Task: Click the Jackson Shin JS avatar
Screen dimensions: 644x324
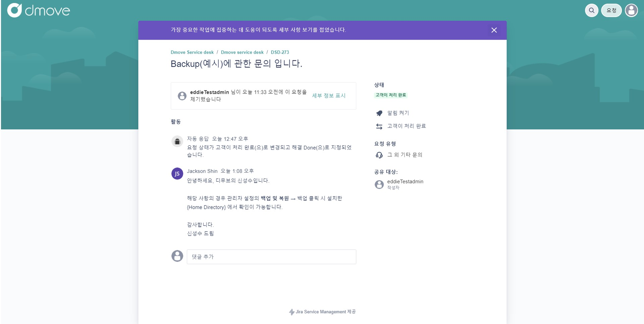Action: [x=177, y=174]
